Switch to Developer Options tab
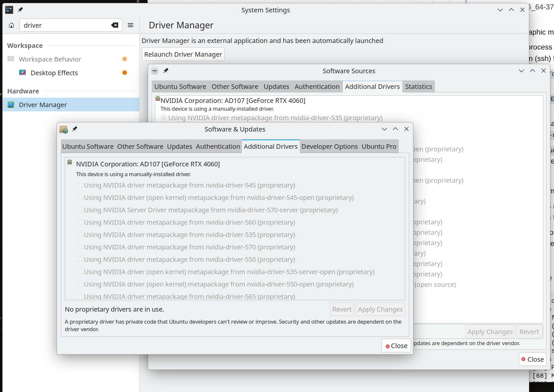 (x=329, y=147)
